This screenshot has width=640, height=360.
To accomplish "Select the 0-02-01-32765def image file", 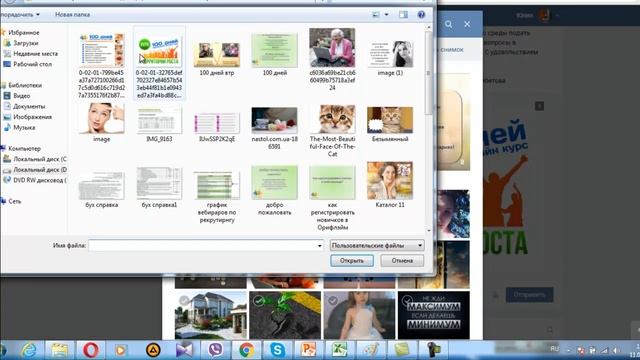I will (159, 63).
